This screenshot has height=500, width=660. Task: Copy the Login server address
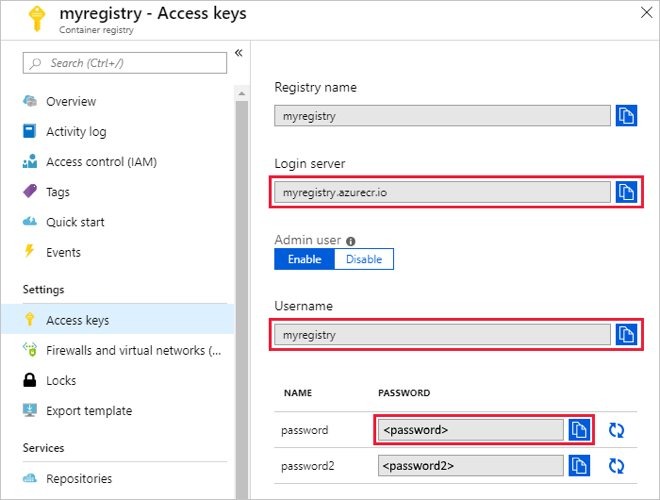click(626, 192)
